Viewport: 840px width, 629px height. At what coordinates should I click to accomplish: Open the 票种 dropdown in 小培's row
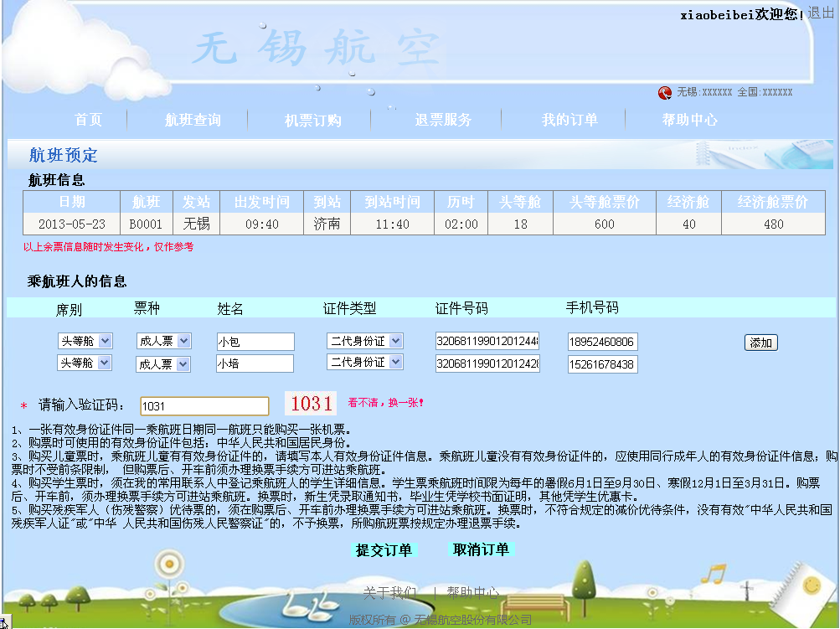pos(162,364)
